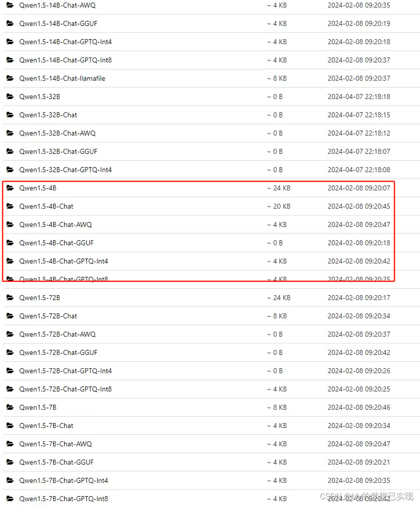Click folder icon of the Qwen1.5-72B-Chat row
Image resolution: width=420 pixels, height=505 pixels.
pos(10,316)
